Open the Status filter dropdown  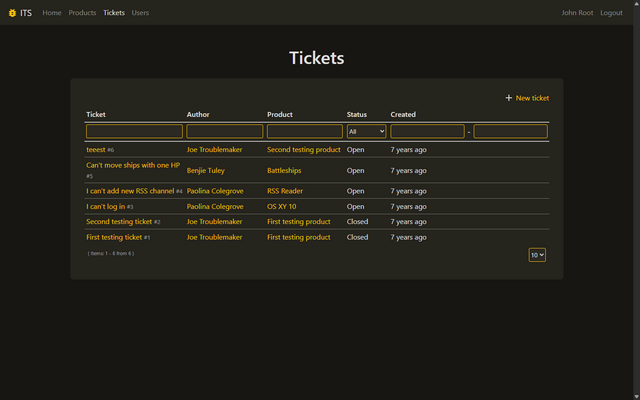pyautogui.click(x=367, y=131)
